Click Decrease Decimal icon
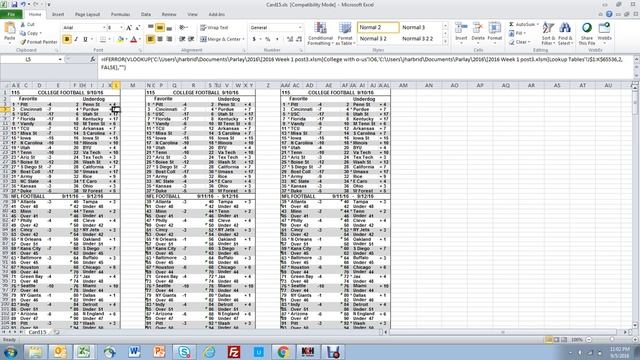 299,39
